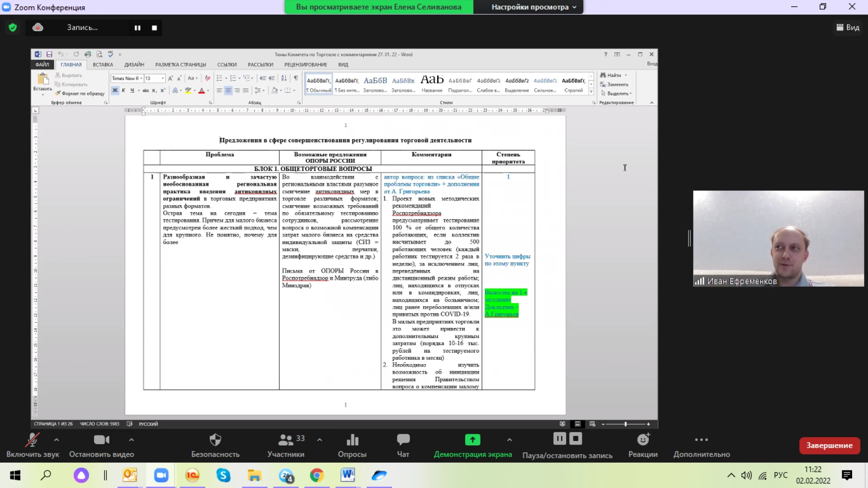Expand participants options arrow

320,439
